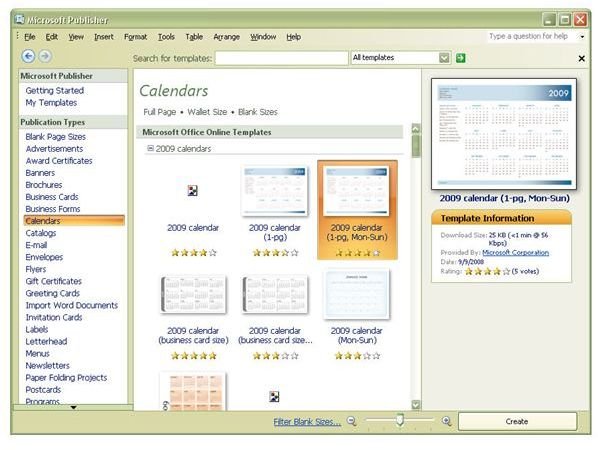
Task: Click the Microsoft Publisher title bar icon
Action: 19,19
